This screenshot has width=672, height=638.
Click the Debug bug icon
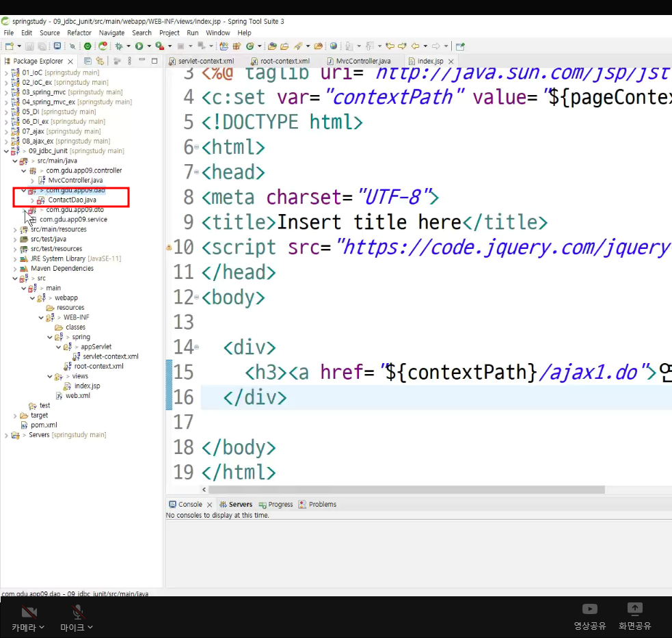[x=119, y=46]
